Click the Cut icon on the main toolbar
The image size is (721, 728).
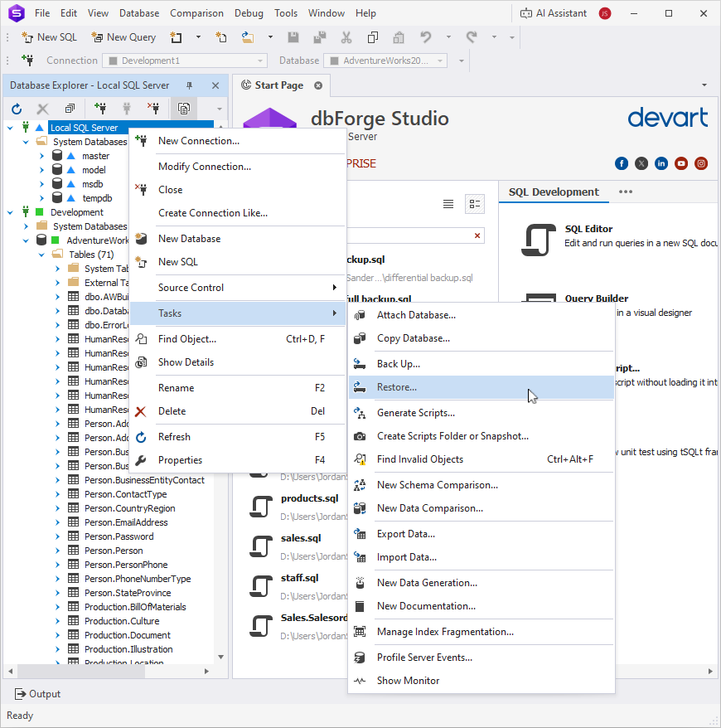tap(346, 37)
